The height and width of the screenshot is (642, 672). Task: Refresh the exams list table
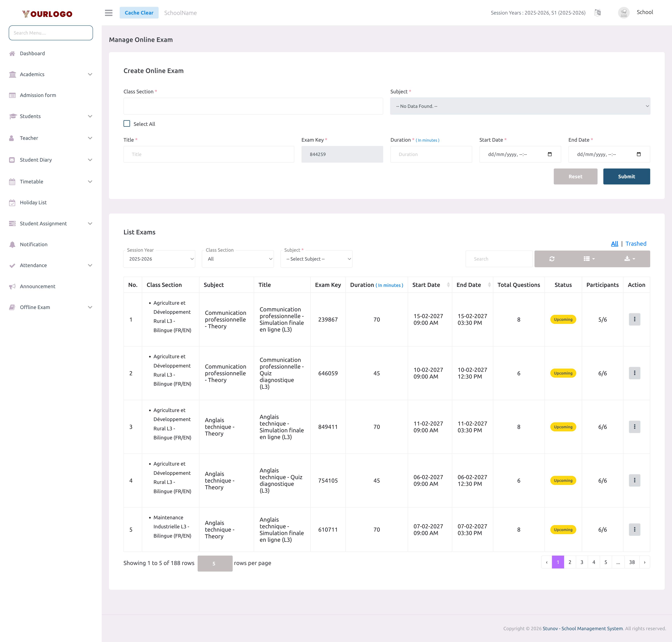(552, 259)
